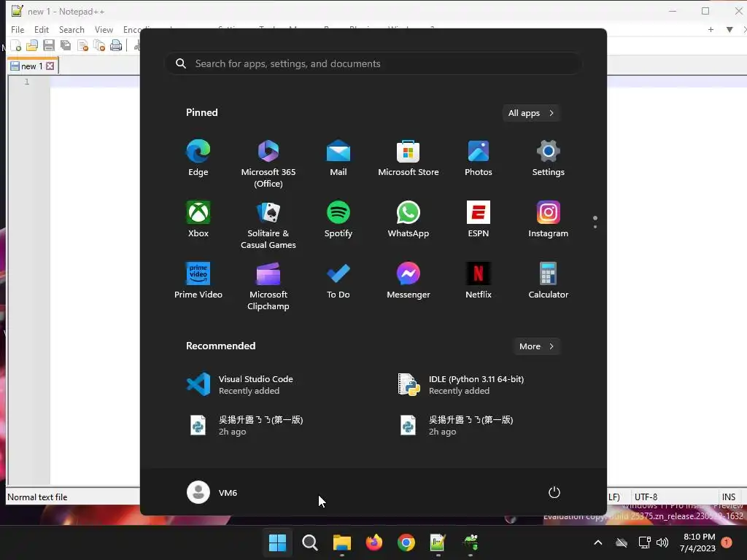Open volume control in system tray

[x=662, y=542]
